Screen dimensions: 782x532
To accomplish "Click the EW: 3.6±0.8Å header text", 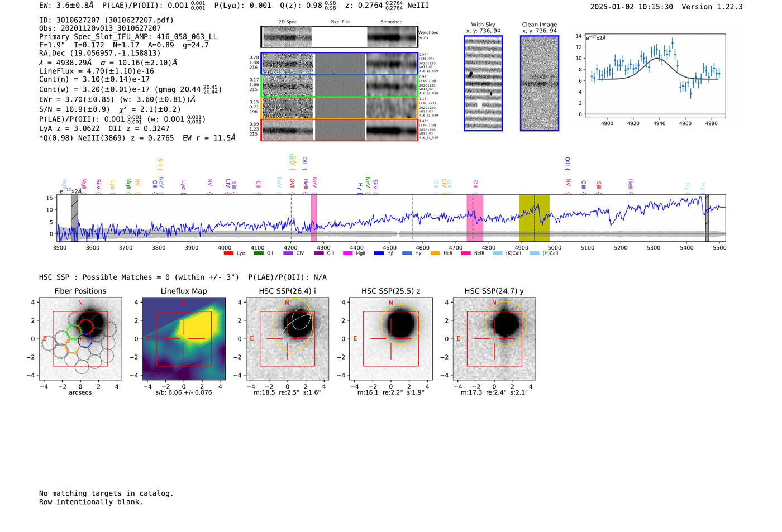I will [66, 6].
